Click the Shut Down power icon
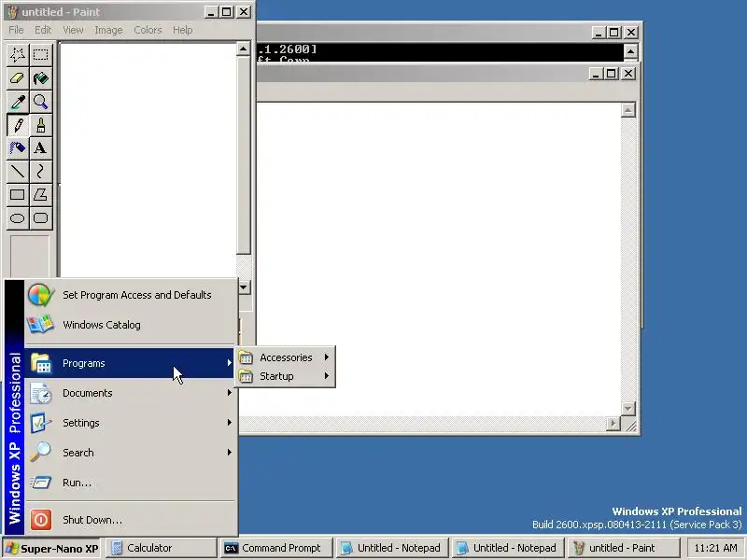Image resolution: width=747 pixels, height=560 pixels. 40,520
